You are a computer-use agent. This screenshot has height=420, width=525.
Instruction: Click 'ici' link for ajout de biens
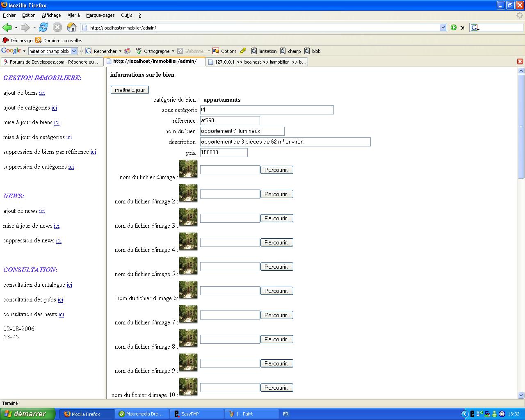(x=42, y=93)
